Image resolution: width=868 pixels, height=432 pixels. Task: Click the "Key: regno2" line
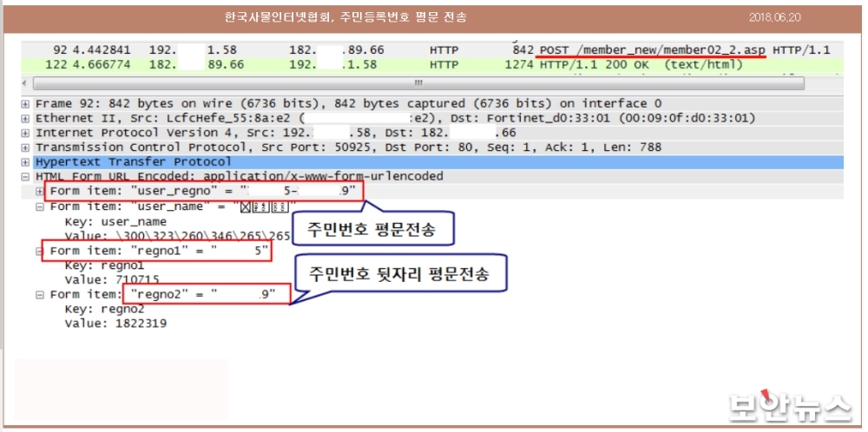tap(104, 309)
